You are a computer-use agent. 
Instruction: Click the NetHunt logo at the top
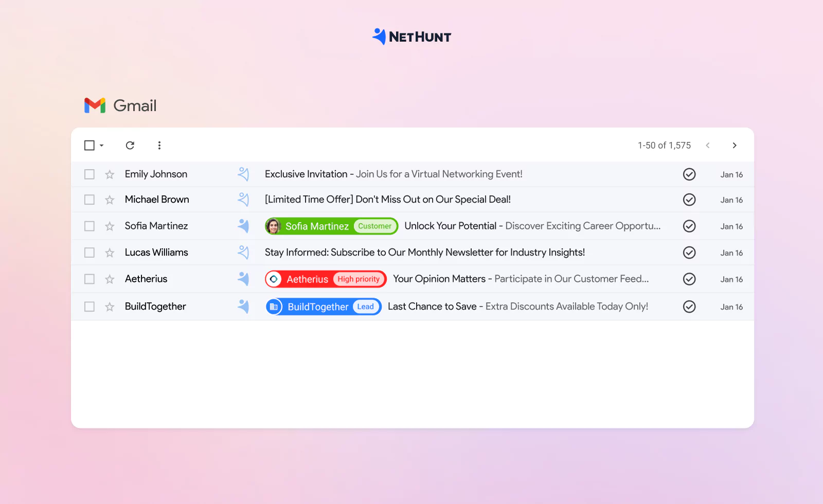411,36
